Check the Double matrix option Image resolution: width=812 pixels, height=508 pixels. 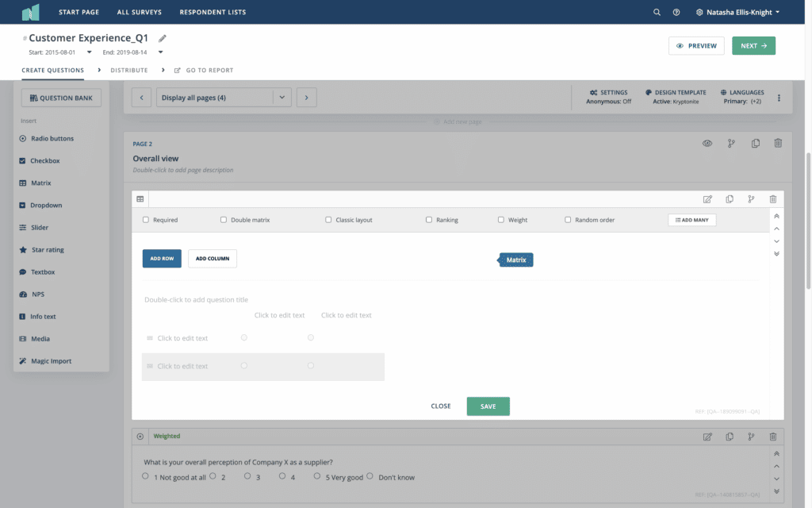[224, 220]
